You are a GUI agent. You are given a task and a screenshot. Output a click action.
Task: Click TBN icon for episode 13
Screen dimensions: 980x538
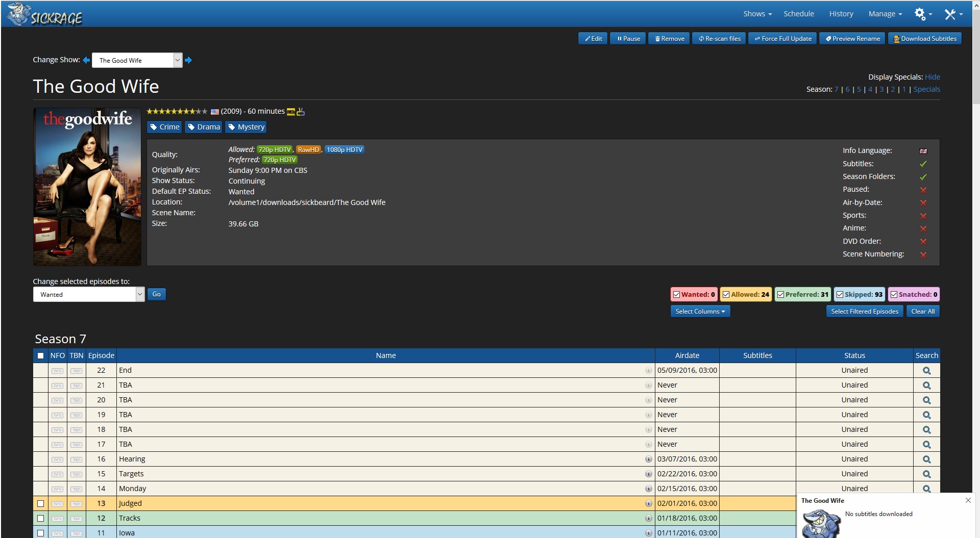(x=76, y=504)
